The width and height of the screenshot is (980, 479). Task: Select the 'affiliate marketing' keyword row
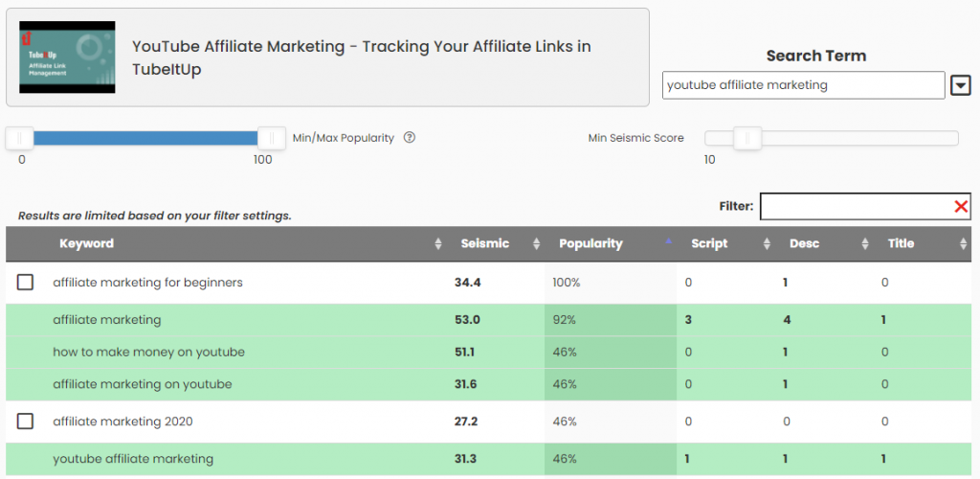click(487, 320)
